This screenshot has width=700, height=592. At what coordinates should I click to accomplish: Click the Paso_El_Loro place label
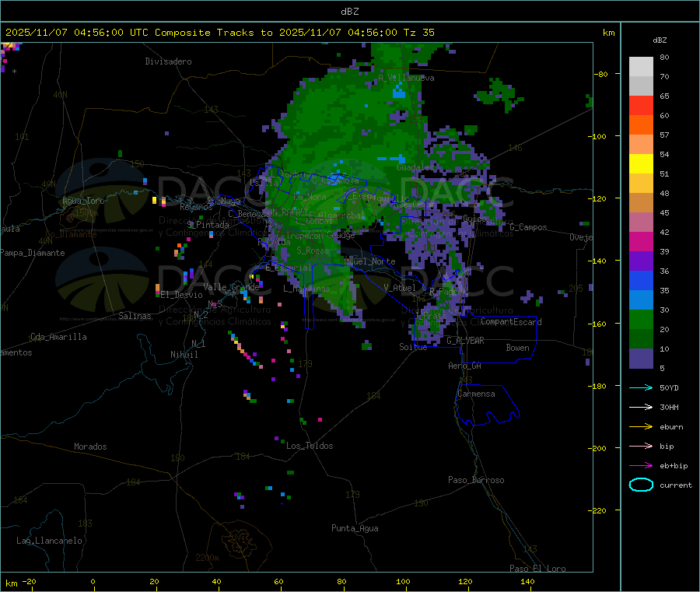tap(538, 569)
